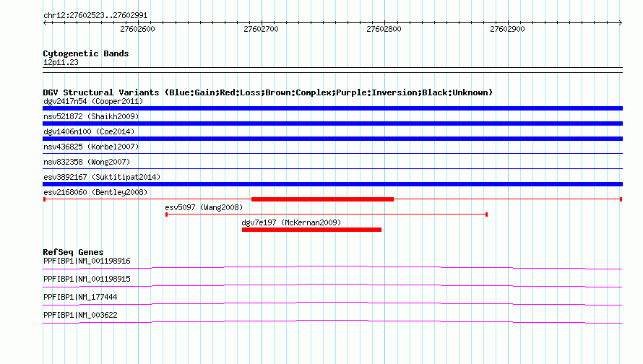
Task: Click the esv5097 (Wang2008) variant label
Action: pyautogui.click(x=204, y=207)
